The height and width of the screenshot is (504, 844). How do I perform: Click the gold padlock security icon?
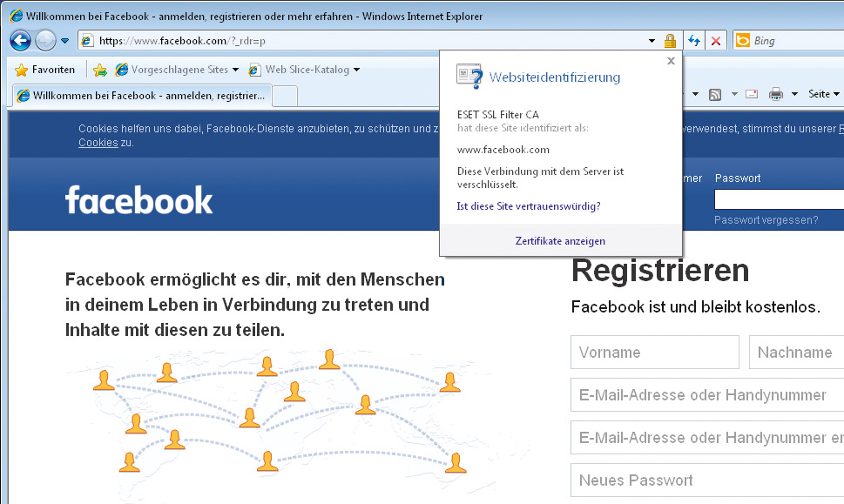pos(670,41)
